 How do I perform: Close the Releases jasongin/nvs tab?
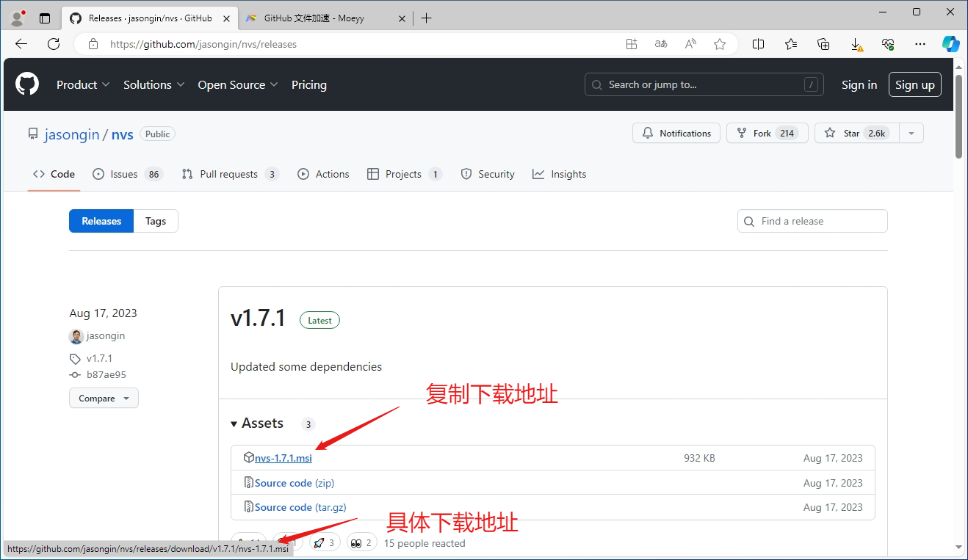[225, 18]
